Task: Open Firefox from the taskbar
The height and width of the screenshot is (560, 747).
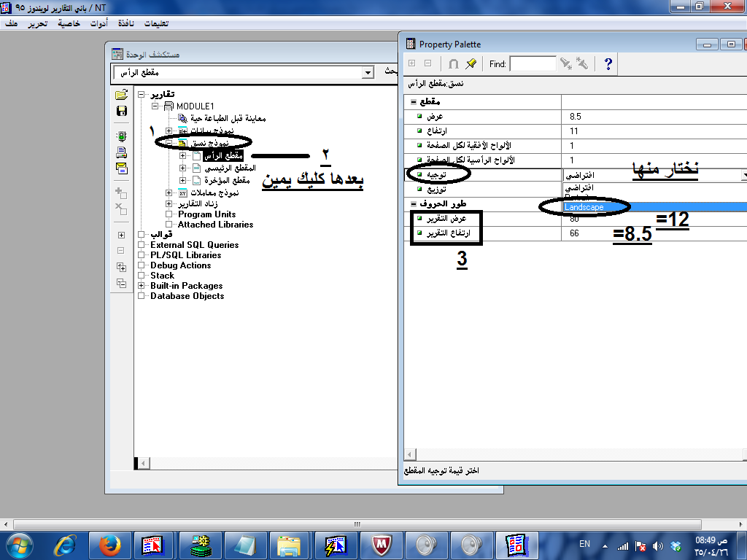Action: pos(109,544)
